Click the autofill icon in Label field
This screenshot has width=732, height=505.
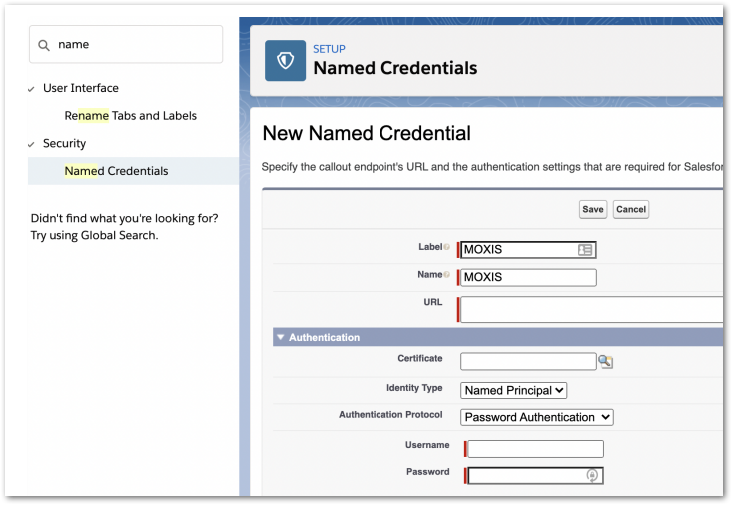tap(585, 250)
